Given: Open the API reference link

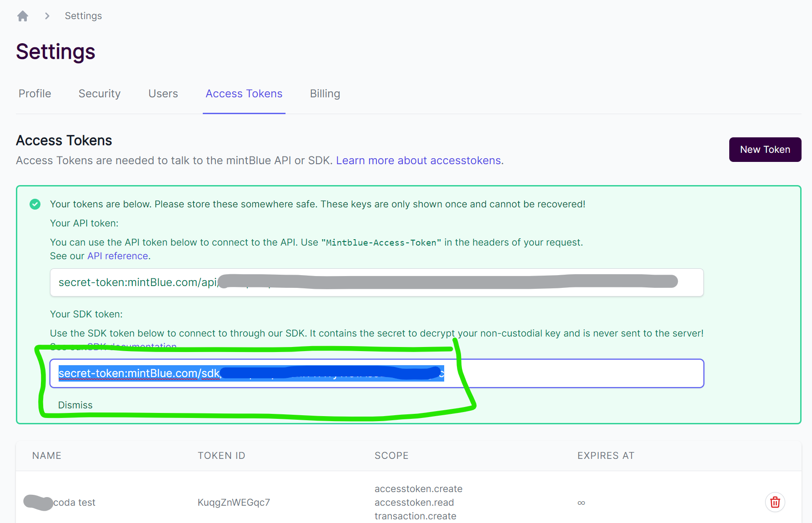Looking at the screenshot, I should tap(118, 256).
